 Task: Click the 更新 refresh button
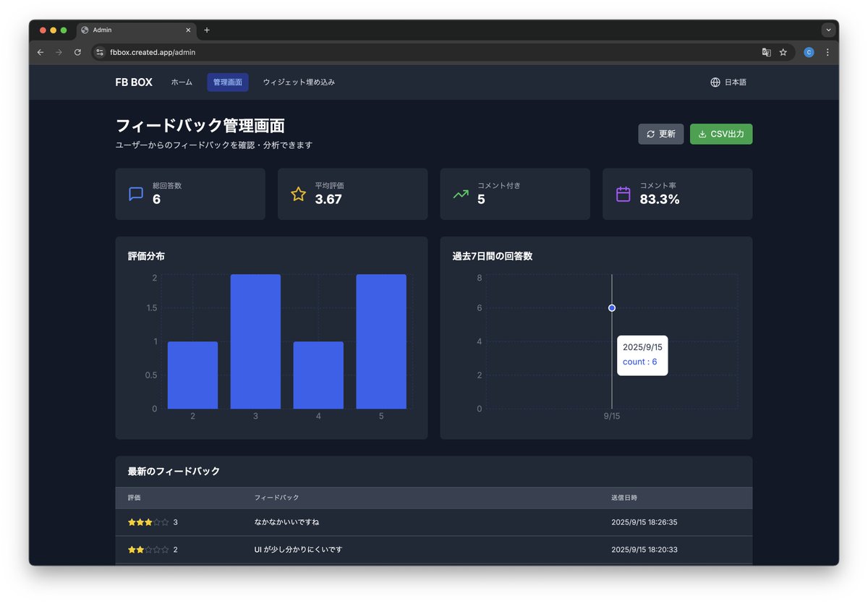(660, 134)
